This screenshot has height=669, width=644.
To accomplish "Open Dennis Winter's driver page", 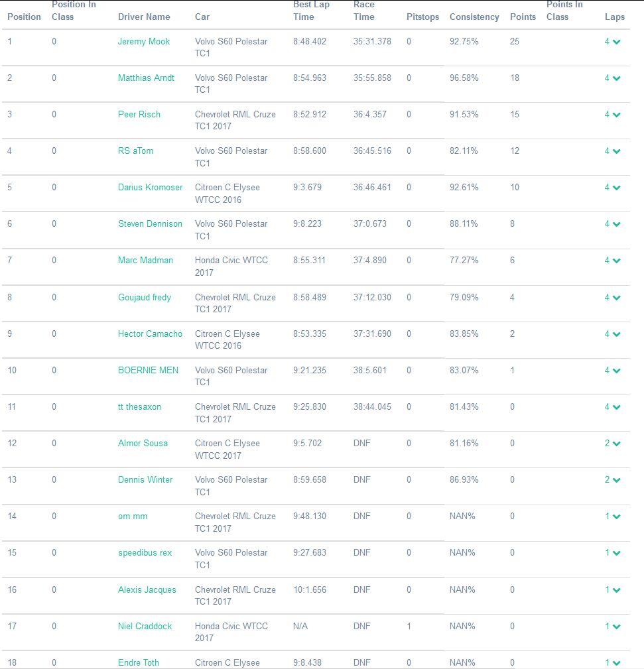I will (x=145, y=479).
